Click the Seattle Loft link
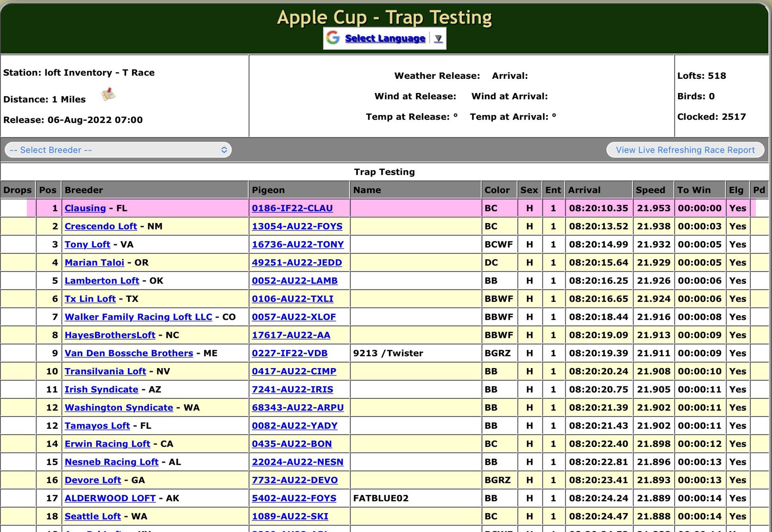772x532 pixels. pyautogui.click(x=93, y=516)
